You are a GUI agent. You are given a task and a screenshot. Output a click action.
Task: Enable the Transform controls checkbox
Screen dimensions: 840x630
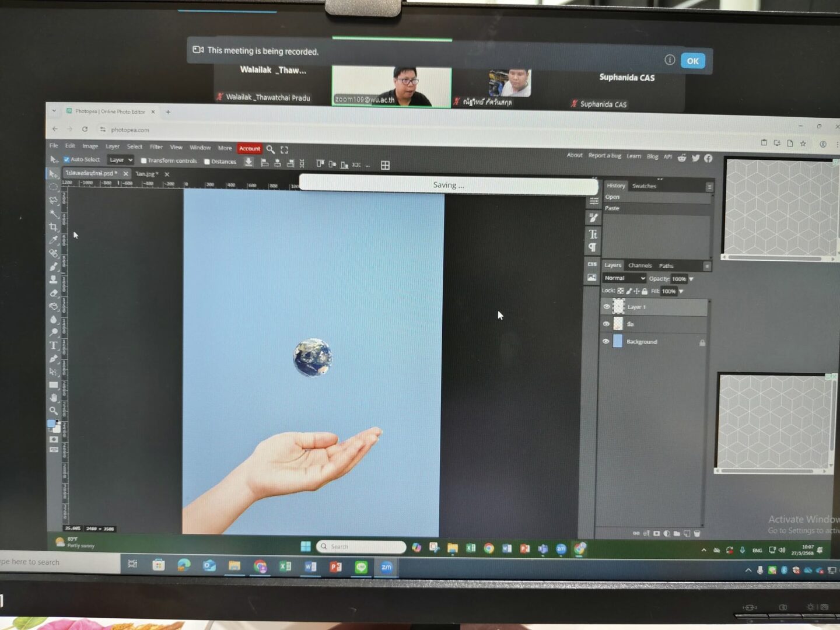coord(143,161)
